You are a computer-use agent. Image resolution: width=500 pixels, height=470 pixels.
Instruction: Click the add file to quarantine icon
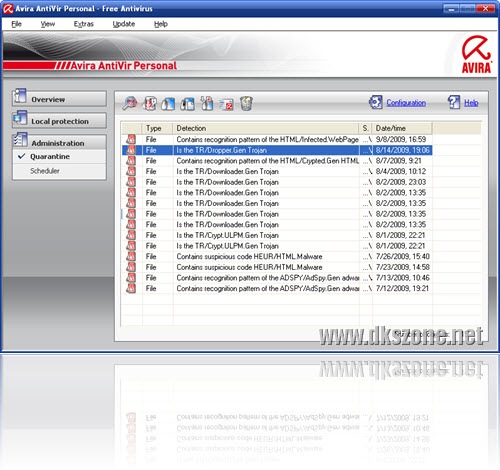tap(207, 103)
